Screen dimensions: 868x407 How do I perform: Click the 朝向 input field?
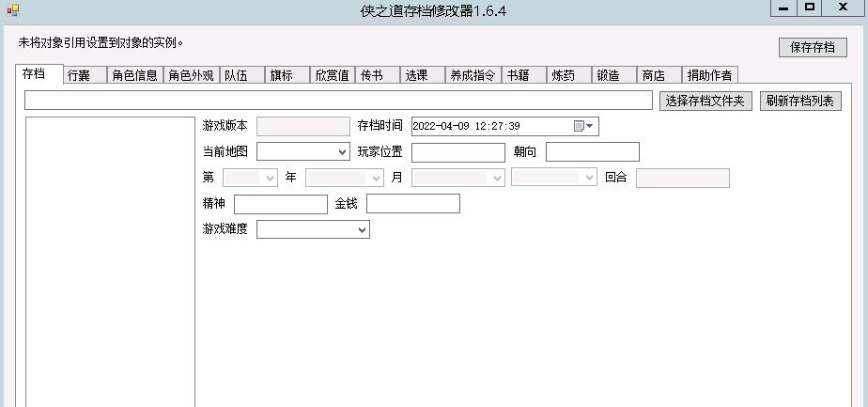593,151
